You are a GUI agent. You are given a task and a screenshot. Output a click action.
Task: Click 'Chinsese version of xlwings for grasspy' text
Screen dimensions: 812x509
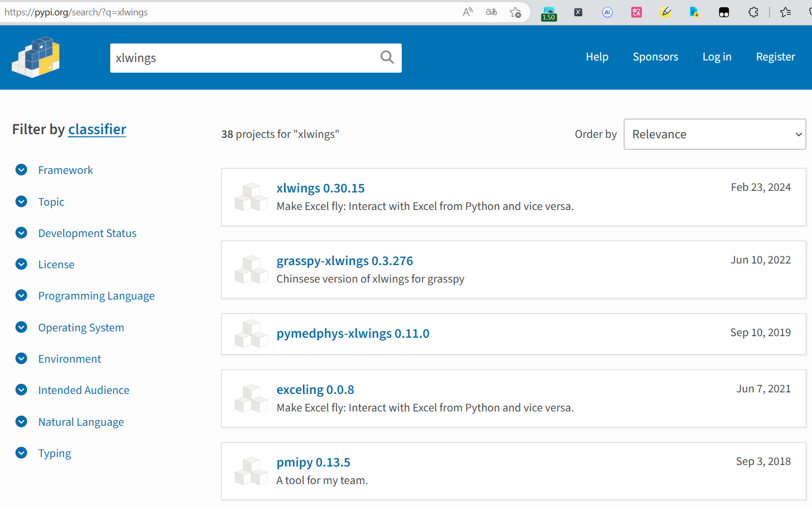tap(370, 279)
